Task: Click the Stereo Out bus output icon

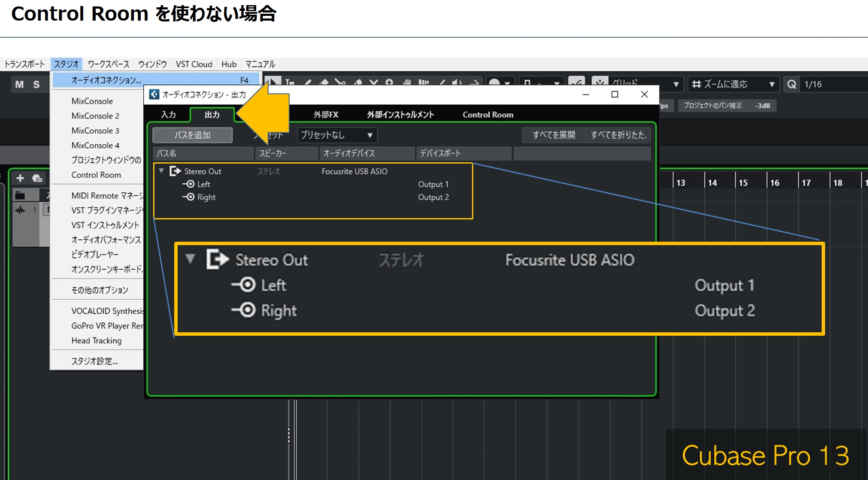Action: (175, 171)
